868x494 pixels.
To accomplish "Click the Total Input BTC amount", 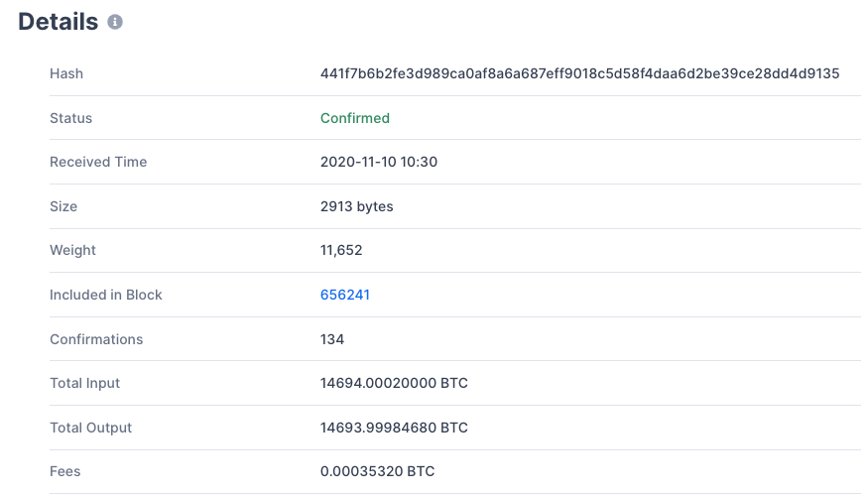I will pos(394,383).
